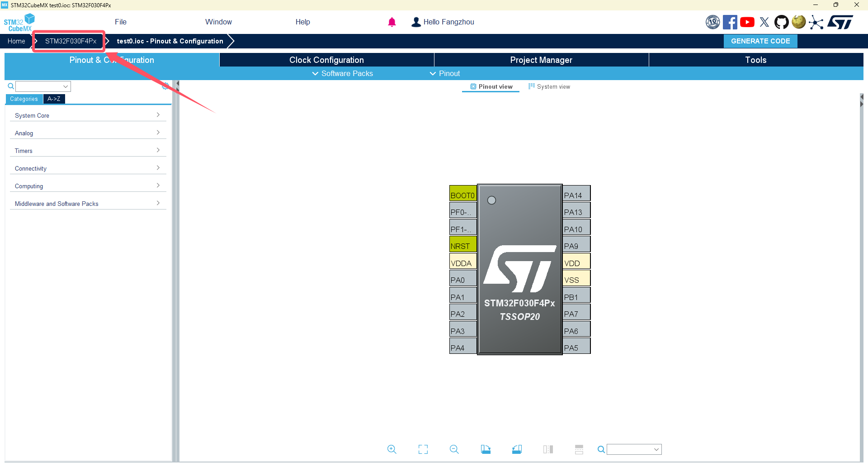Open the GitHub link icon

click(782, 22)
